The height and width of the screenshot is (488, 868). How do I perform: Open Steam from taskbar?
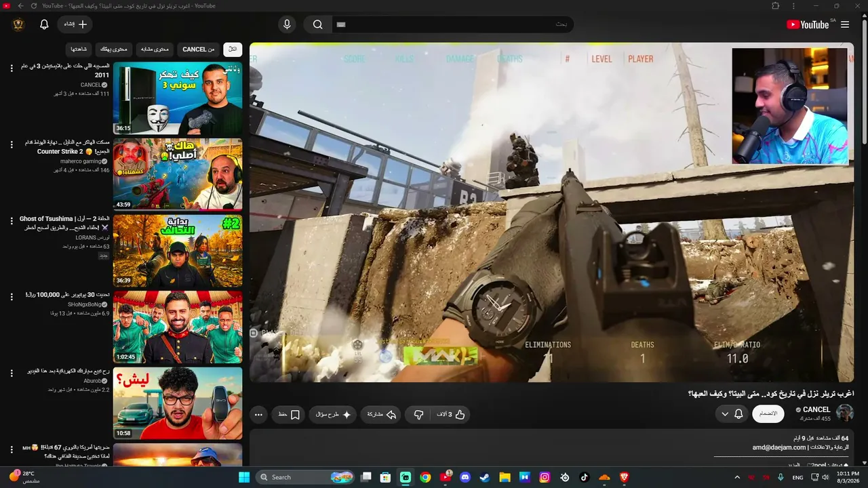point(485,477)
